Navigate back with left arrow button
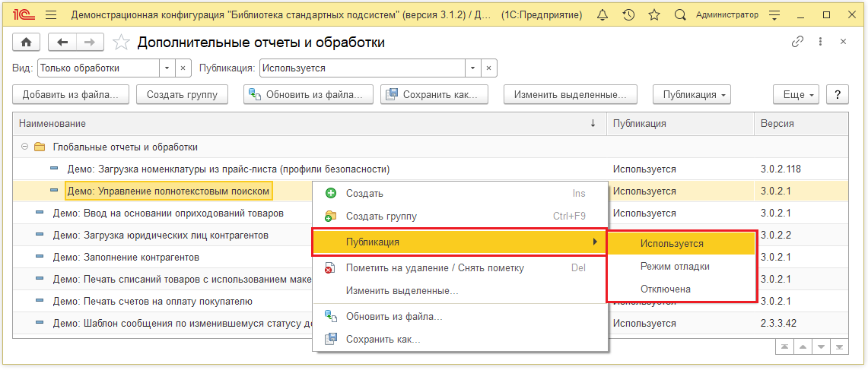Image resolution: width=868 pixels, height=370 pixels. click(x=62, y=43)
